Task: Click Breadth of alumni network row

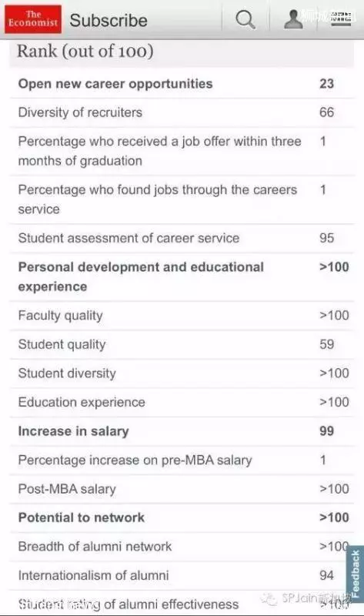Action: click(x=182, y=547)
